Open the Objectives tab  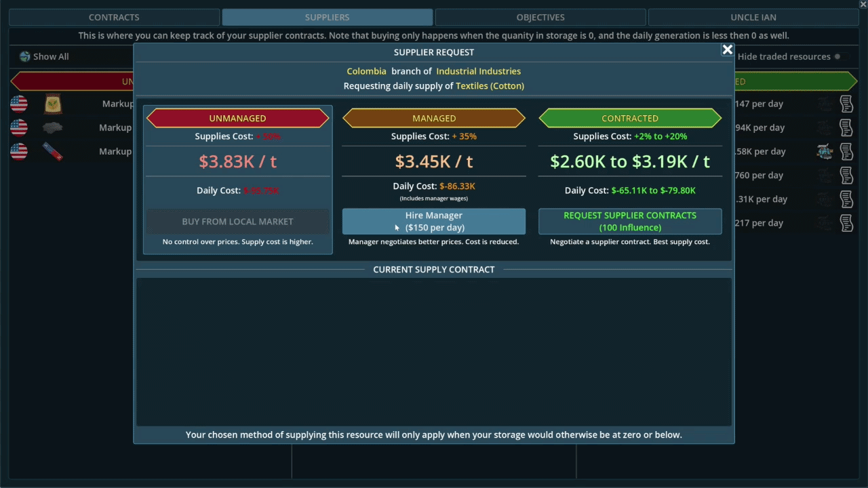540,17
